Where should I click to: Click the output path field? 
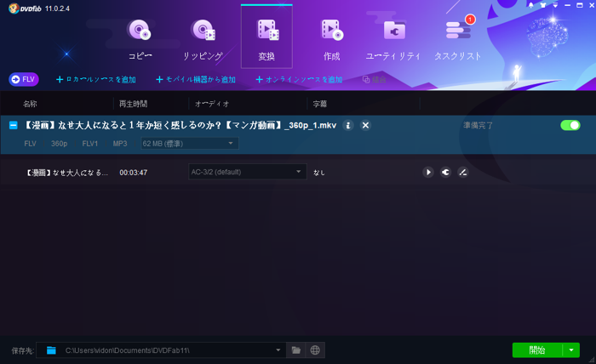tap(161, 350)
